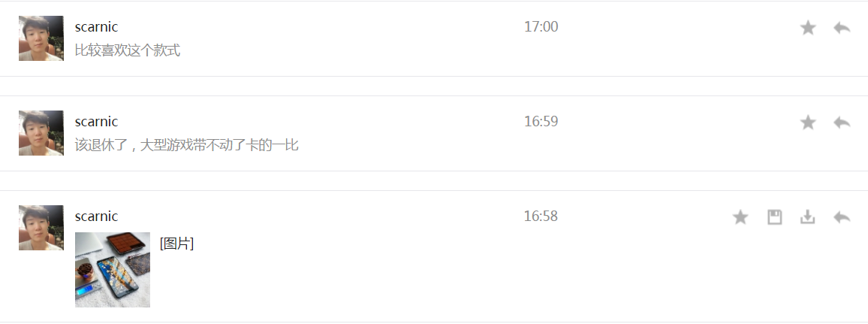
Task: Star the 16:58 image message
Action: (x=740, y=217)
